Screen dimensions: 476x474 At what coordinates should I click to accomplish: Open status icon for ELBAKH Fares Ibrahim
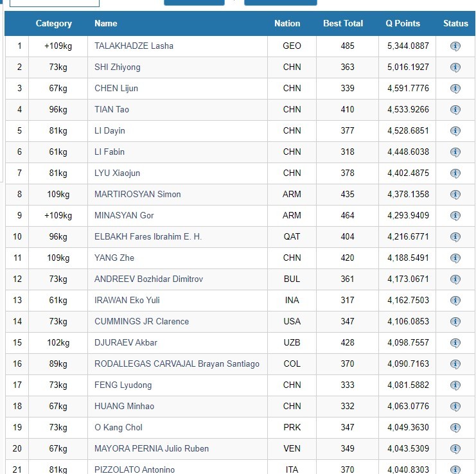click(x=455, y=237)
